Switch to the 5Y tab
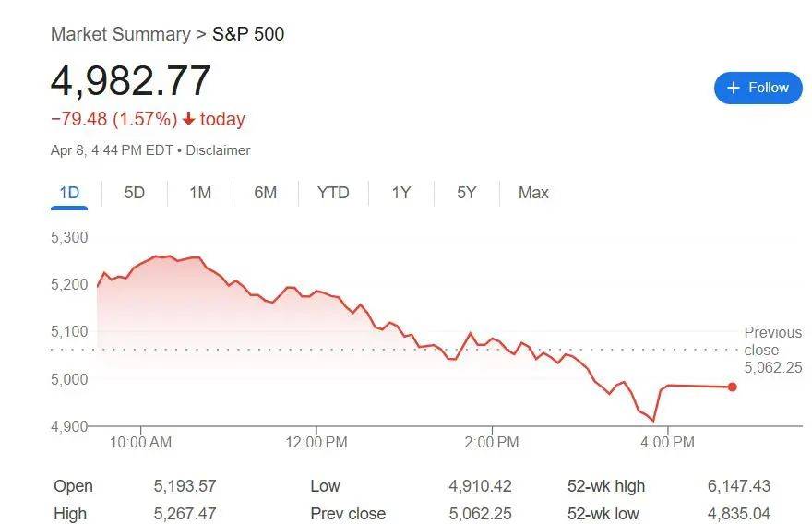812x524 pixels. click(x=466, y=193)
